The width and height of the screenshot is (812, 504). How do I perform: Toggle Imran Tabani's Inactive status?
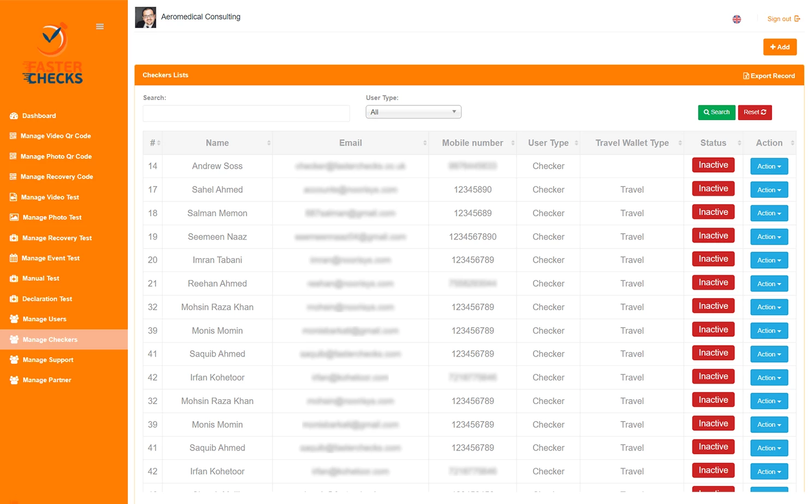(x=713, y=258)
